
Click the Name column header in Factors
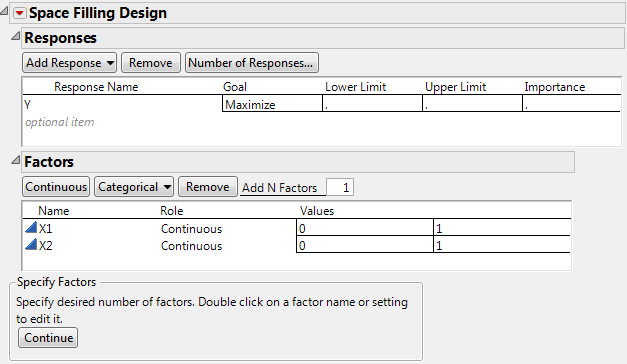(x=54, y=211)
